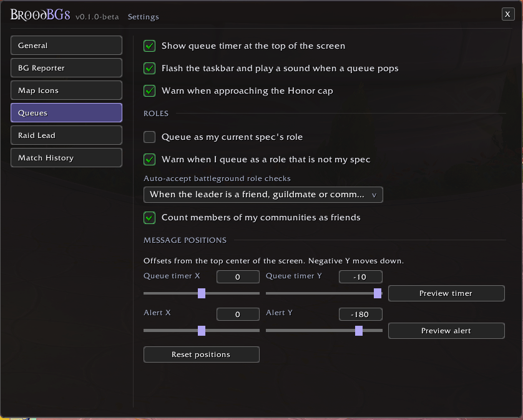
Task: Open the General settings section
Action: click(66, 46)
